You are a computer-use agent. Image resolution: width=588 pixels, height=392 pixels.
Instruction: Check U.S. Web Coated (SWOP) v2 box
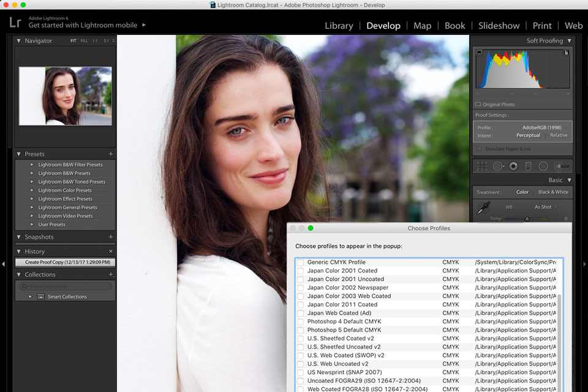point(300,355)
